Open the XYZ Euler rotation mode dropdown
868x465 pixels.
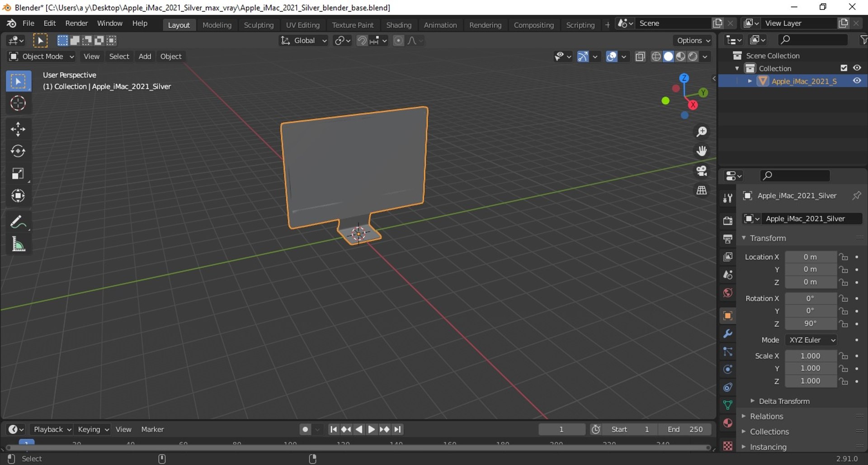click(811, 340)
